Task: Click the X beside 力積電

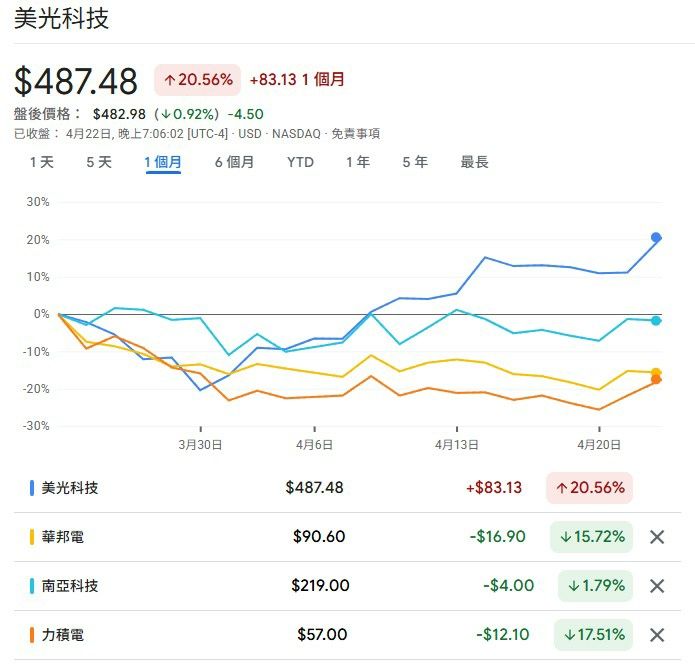Action: point(657,635)
